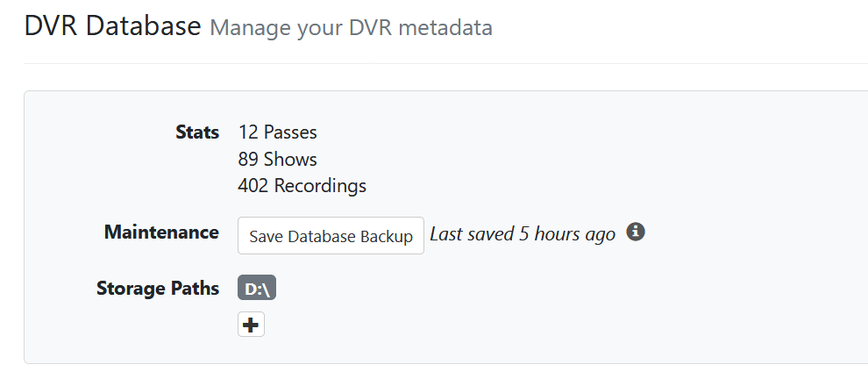Click the Last saved 5 hours ago text
This screenshot has width=868, height=379.
coord(523,234)
